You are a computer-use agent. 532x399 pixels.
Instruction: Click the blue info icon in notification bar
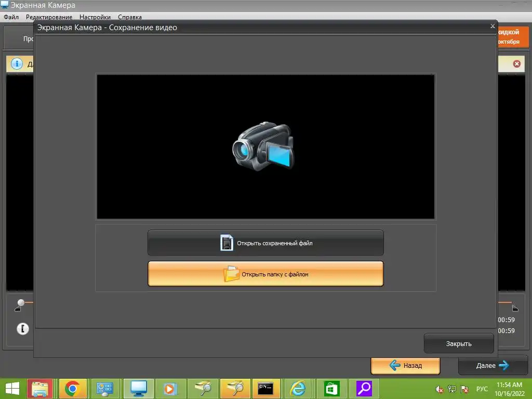tap(17, 63)
